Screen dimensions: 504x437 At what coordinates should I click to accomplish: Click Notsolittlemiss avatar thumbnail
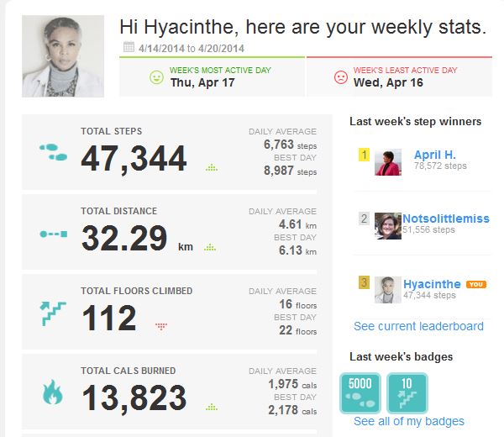[387, 225]
